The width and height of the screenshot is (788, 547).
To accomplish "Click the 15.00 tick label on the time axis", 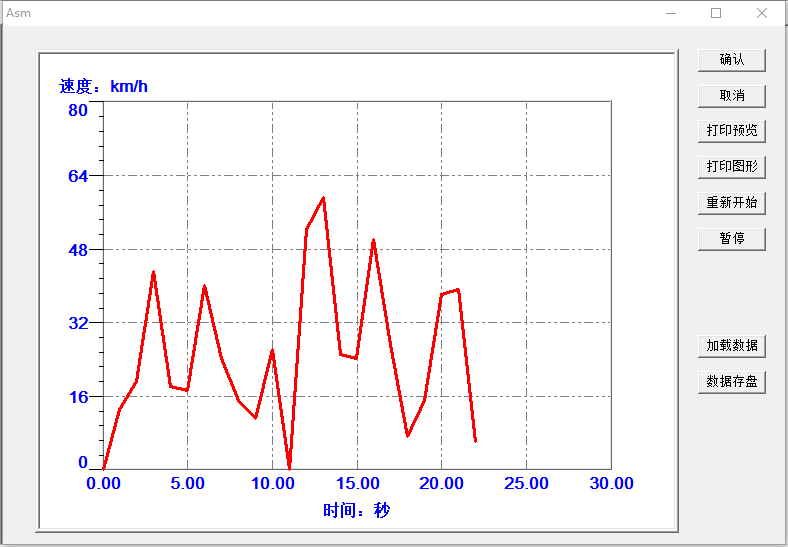I will click(x=357, y=484).
